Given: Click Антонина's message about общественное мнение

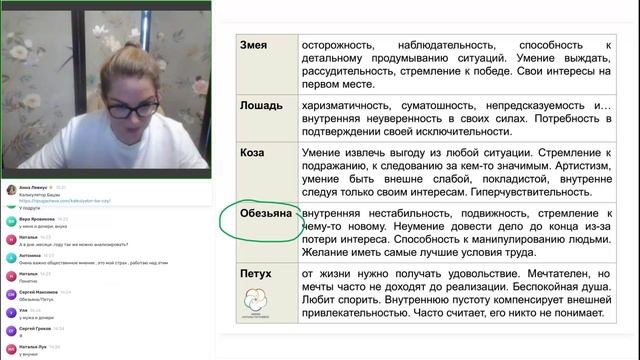Looking at the screenshot, I should [93, 263].
